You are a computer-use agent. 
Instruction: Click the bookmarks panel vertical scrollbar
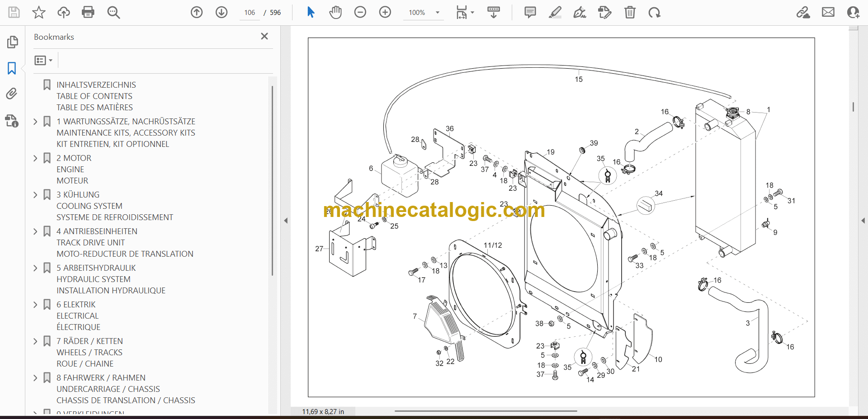(272, 181)
